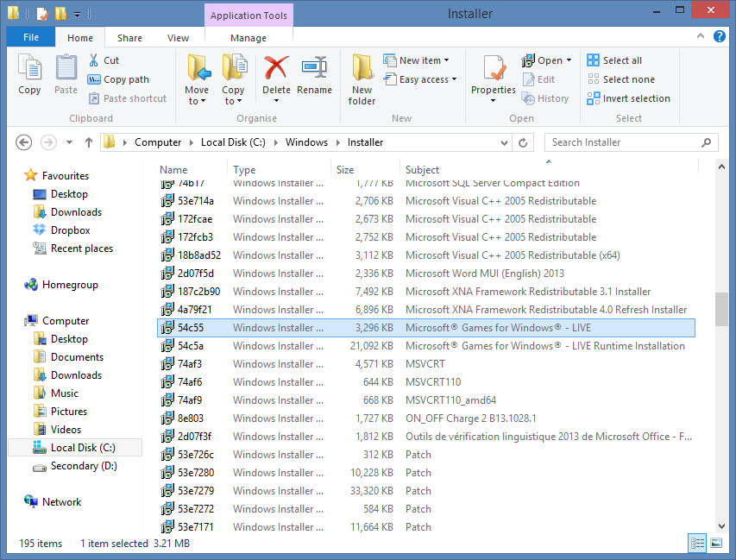This screenshot has width=736, height=560.
Task: Switch to the View ribbon tab
Action: tap(178, 38)
